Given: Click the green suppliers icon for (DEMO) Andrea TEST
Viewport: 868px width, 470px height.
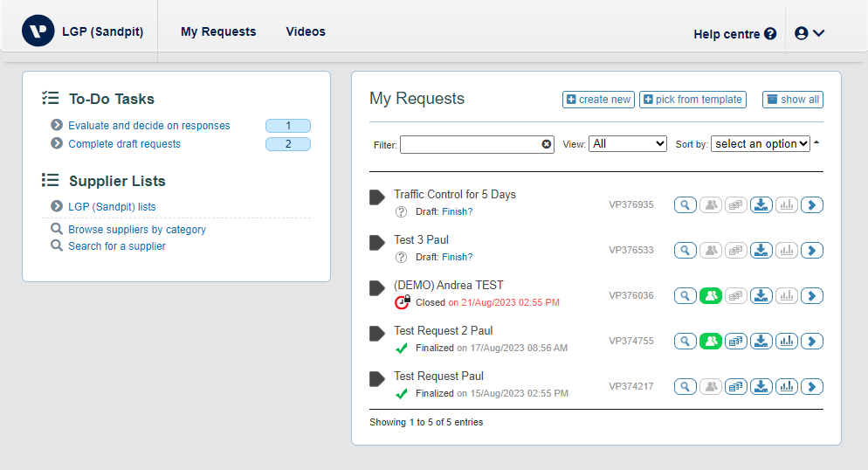Looking at the screenshot, I should (711, 295).
